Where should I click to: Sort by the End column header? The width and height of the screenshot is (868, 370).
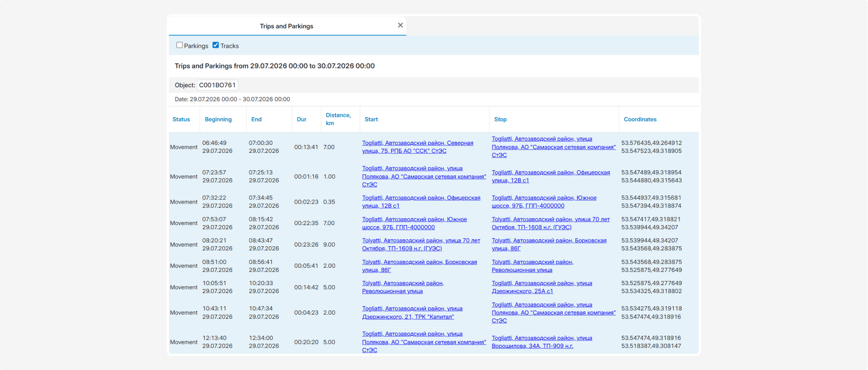(x=256, y=119)
